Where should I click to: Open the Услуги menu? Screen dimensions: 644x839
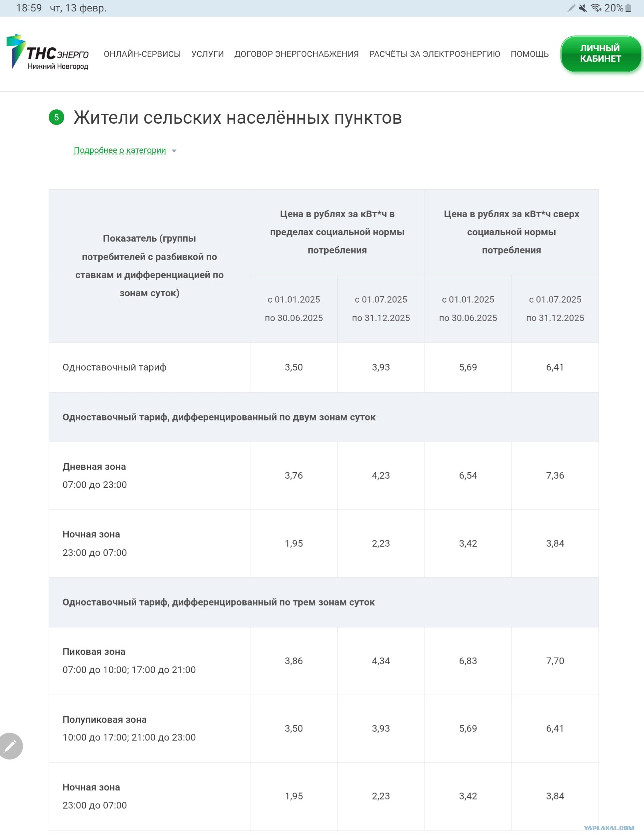pyautogui.click(x=208, y=54)
